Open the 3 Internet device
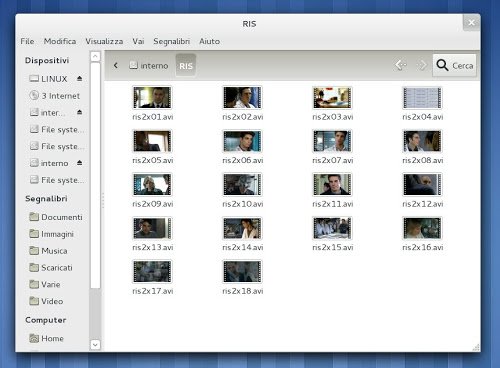The width and height of the screenshot is (500, 368). 55,96
